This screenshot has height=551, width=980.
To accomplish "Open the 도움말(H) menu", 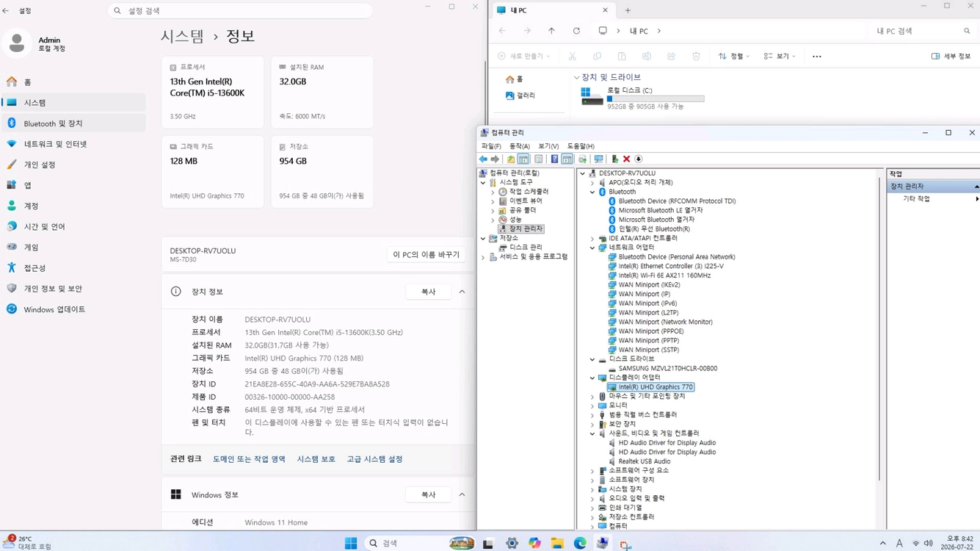I will tap(581, 146).
